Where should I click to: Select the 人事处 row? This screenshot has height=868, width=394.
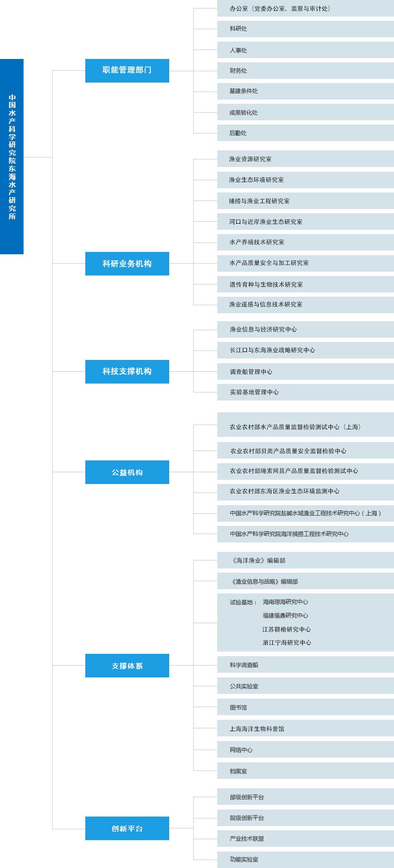(305, 50)
